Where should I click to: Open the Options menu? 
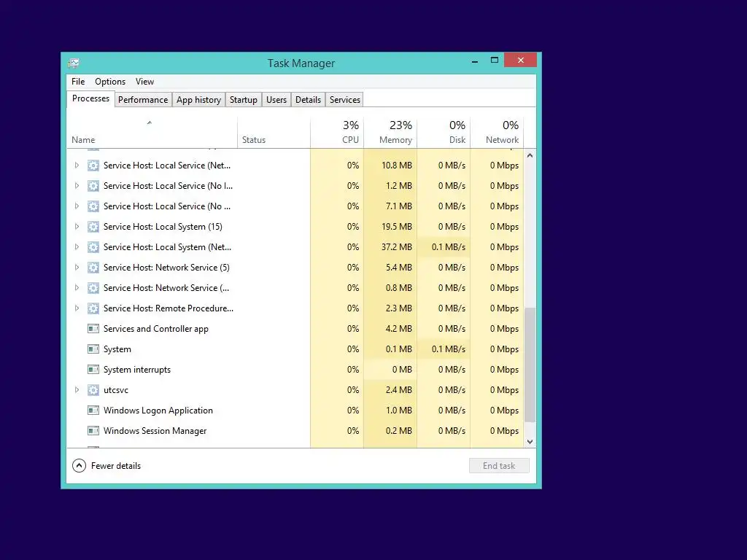[110, 82]
